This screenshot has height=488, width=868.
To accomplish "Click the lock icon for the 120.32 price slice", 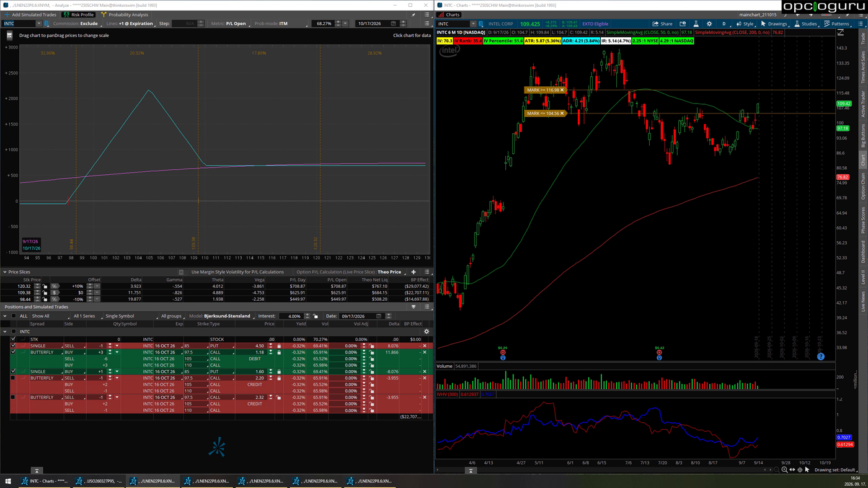I will 45,286.
